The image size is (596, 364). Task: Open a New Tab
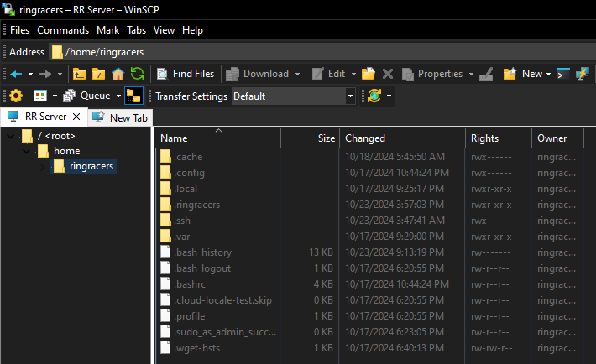click(121, 117)
